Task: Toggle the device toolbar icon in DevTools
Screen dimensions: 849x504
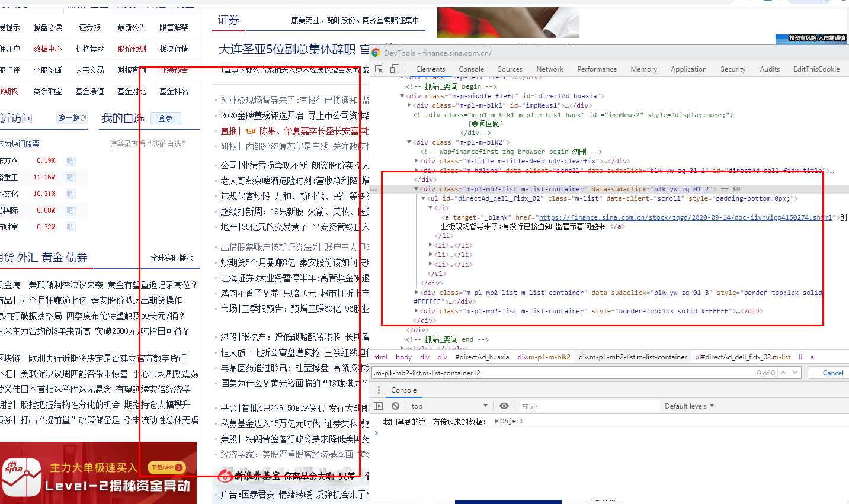Action: [395, 69]
